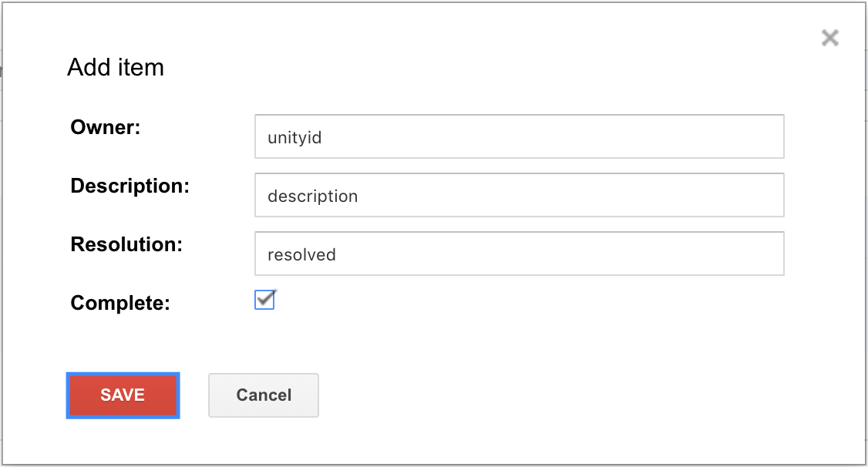Viewport: 868px width, 467px height.
Task: Save the new item
Action: (x=123, y=395)
